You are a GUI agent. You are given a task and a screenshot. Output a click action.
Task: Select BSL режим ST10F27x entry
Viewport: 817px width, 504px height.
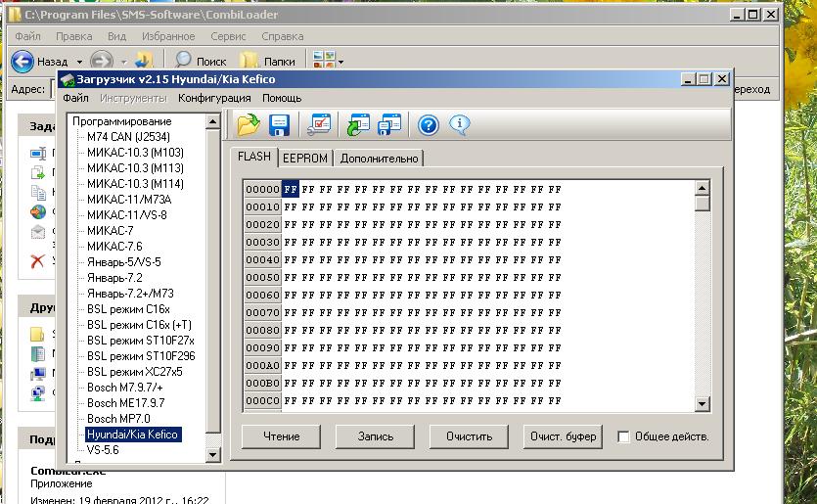pyautogui.click(x=140, y=341)
